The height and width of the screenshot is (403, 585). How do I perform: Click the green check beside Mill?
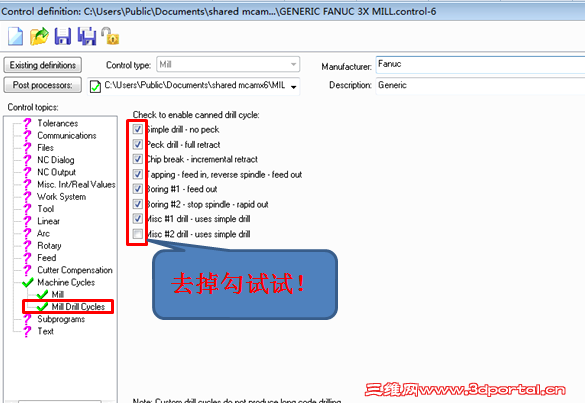42,295
